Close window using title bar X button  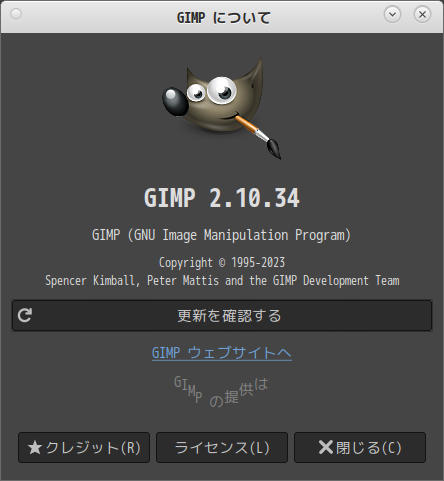coord(422,14)
